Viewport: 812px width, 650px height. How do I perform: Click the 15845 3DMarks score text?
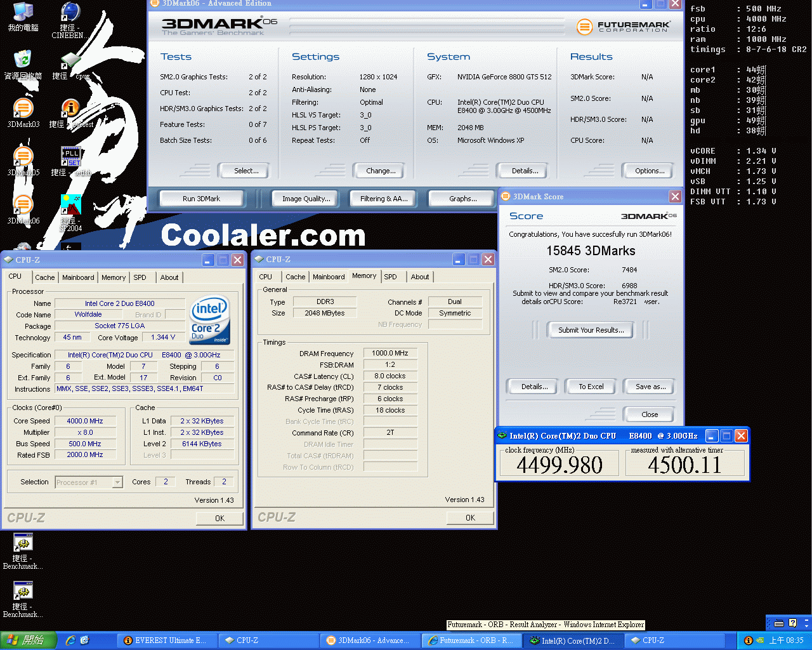(591, 251)
